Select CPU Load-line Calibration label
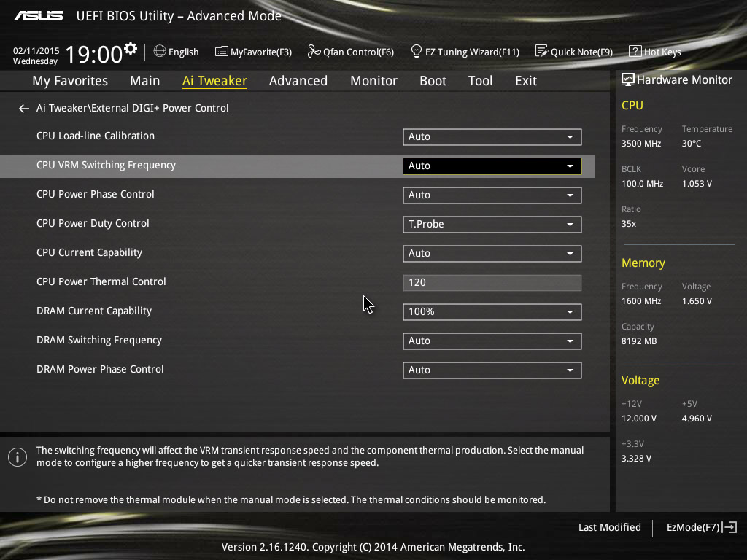This screenshot has height=560, width=747. [96, 136]
